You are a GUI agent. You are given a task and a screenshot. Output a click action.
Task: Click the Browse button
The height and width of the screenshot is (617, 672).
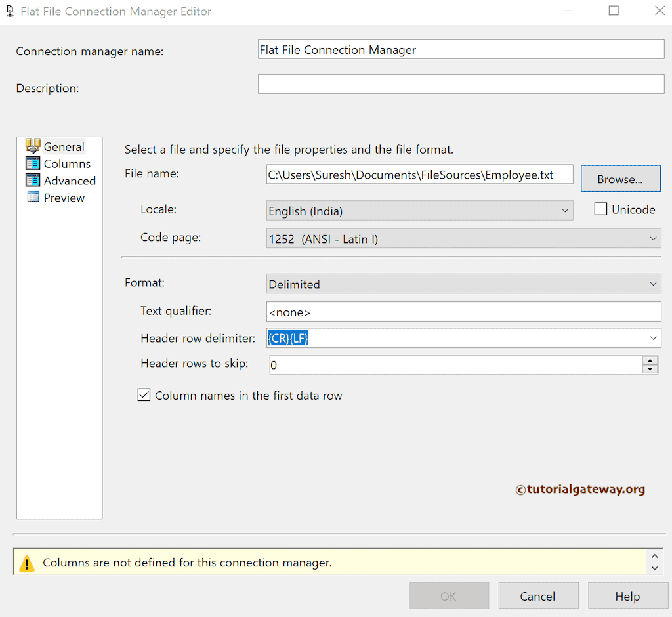pyautogui.click(x=620, y=178)
